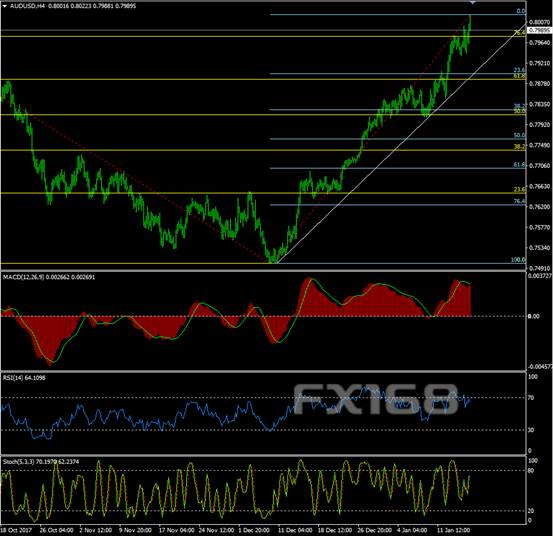The height and width of the screenshot is (536, 553).
Task: Select the RSI(14) 64.1098 indicator label
Action: pyautogui.click(x=24, y=378)
